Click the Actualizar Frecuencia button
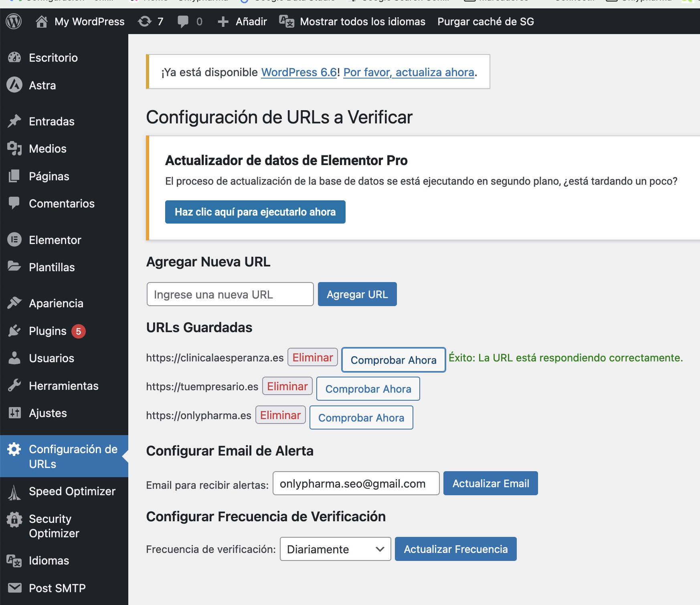The height and width of the screenshot is (605, 700). (x=456, y=549)
